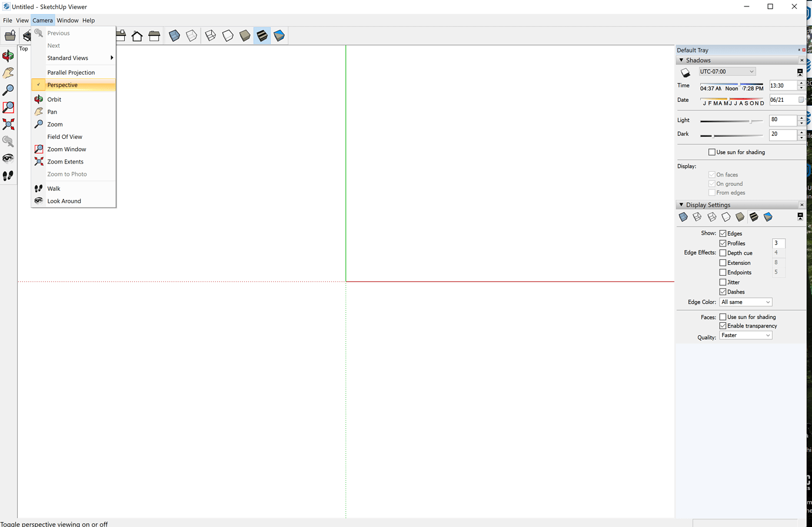Enable Use sun for shading under Faces
Screen dimensions: 812x527
[x=723, y=316]
